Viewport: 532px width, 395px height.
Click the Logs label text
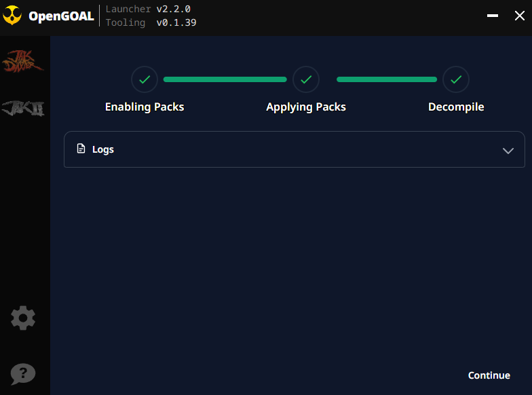coord(103,149)
